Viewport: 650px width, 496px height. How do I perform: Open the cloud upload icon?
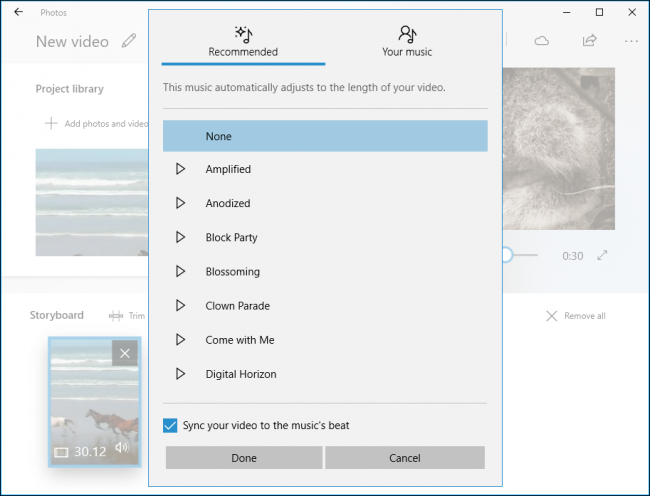point(541,41)
